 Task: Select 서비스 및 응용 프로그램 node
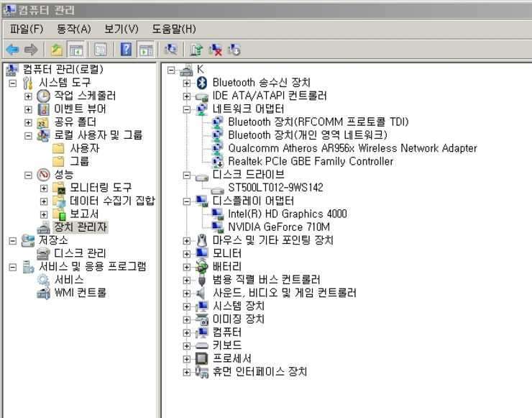tap(93, 266)
